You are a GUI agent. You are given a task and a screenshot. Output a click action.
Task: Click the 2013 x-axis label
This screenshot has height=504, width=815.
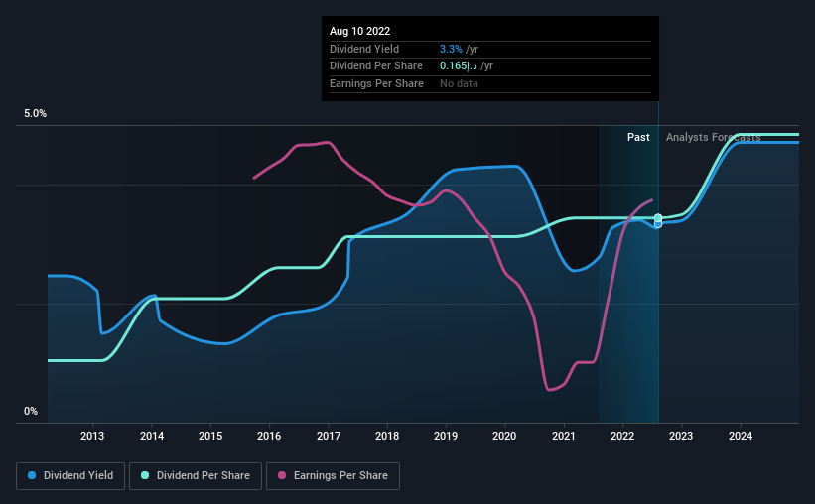pos(92,436)
